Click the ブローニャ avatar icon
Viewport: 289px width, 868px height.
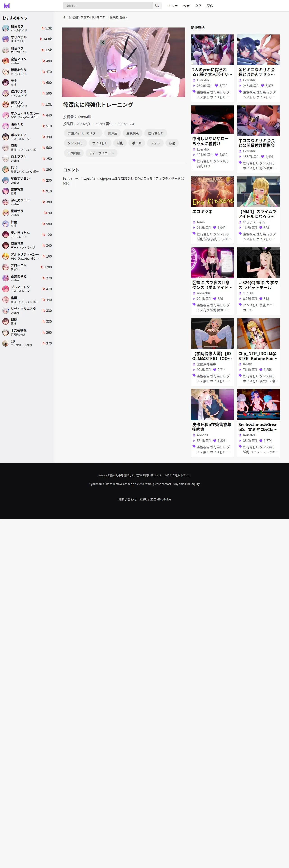pyautogui.click(x=6, y=267)
